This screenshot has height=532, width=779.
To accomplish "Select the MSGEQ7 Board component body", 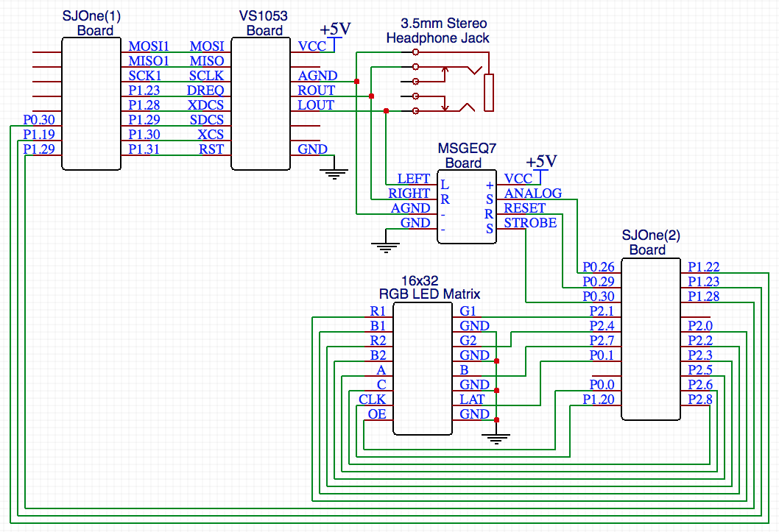I will pyautogui.click(x=467, y=207).
